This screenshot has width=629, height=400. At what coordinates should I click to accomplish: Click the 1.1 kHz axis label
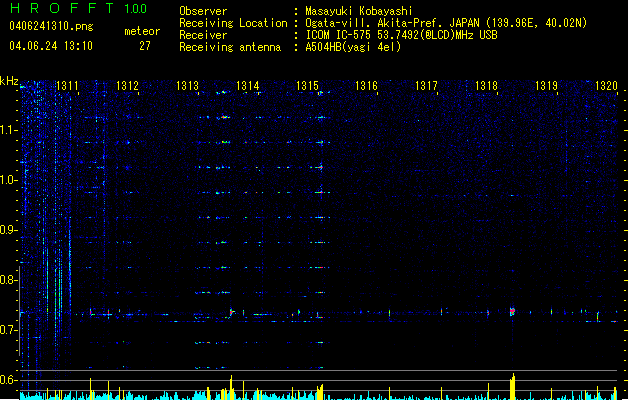tap(8, 130)
